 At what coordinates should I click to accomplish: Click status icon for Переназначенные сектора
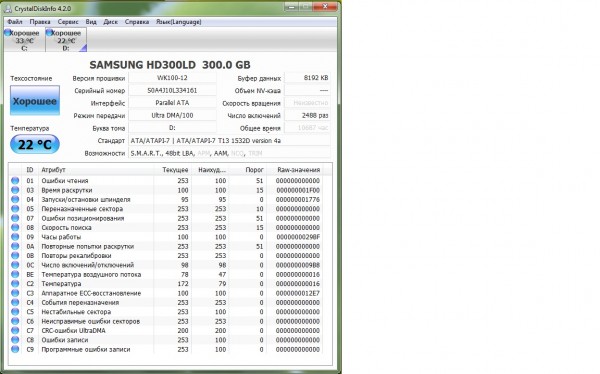click(x=15, y=209)
